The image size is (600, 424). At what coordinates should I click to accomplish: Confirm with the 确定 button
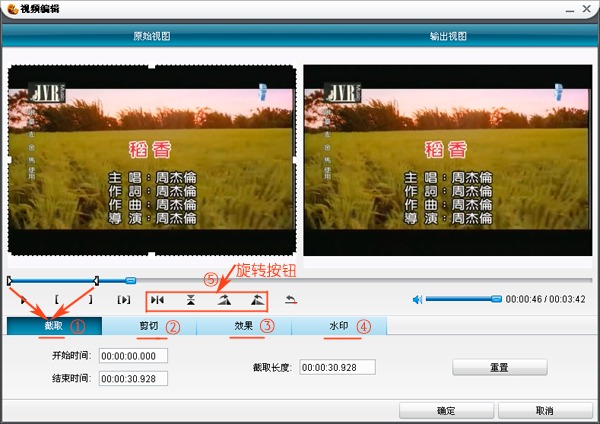(x=446, y=411)
